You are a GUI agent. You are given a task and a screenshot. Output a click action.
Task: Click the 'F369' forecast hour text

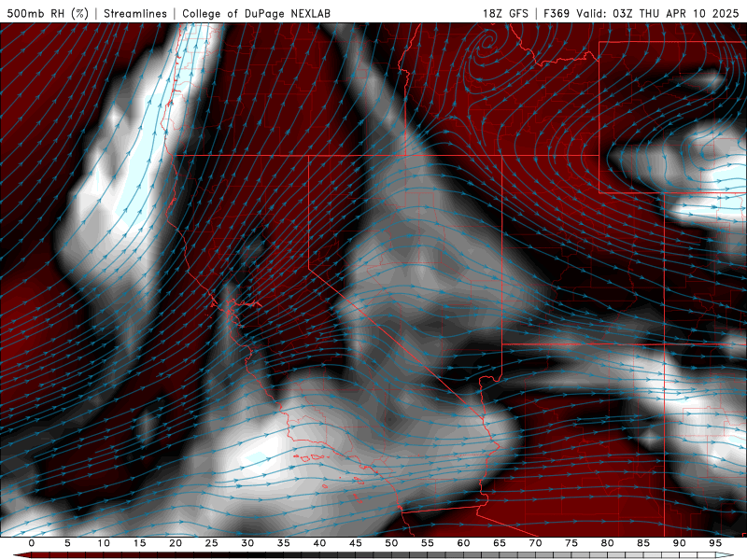(557, 13)
